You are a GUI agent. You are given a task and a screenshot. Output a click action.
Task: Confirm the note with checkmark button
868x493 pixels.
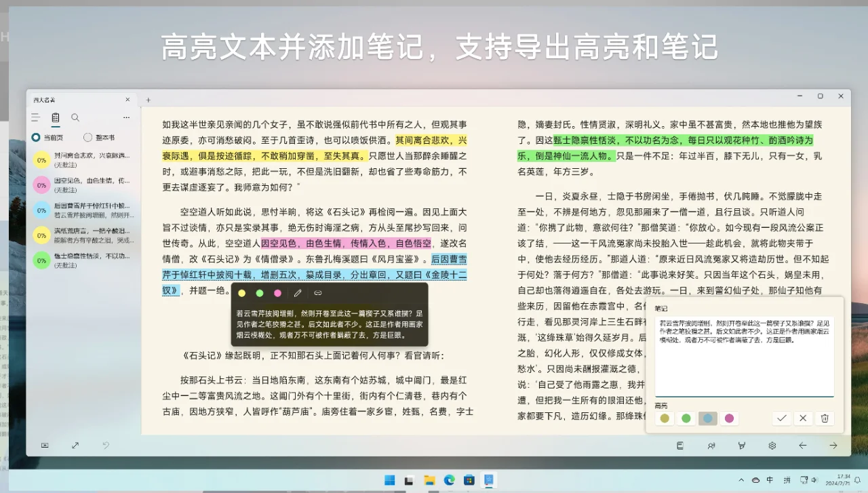pos(781,418)
